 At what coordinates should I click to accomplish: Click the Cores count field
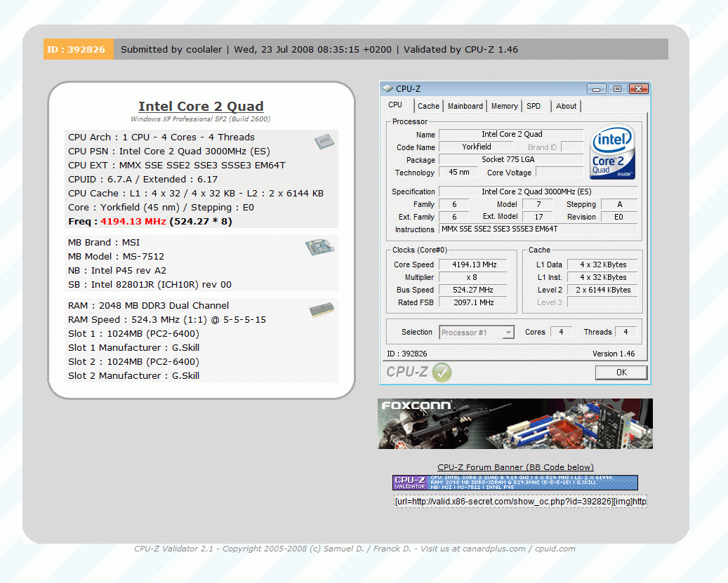pyautogui.click(x=562, y=332)
